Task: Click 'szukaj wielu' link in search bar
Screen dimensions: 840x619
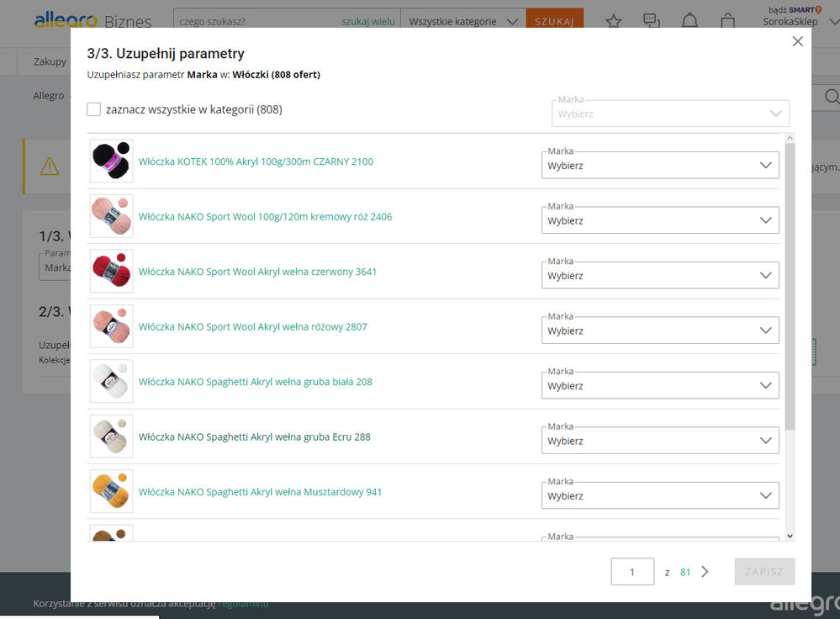Action: 368,21
